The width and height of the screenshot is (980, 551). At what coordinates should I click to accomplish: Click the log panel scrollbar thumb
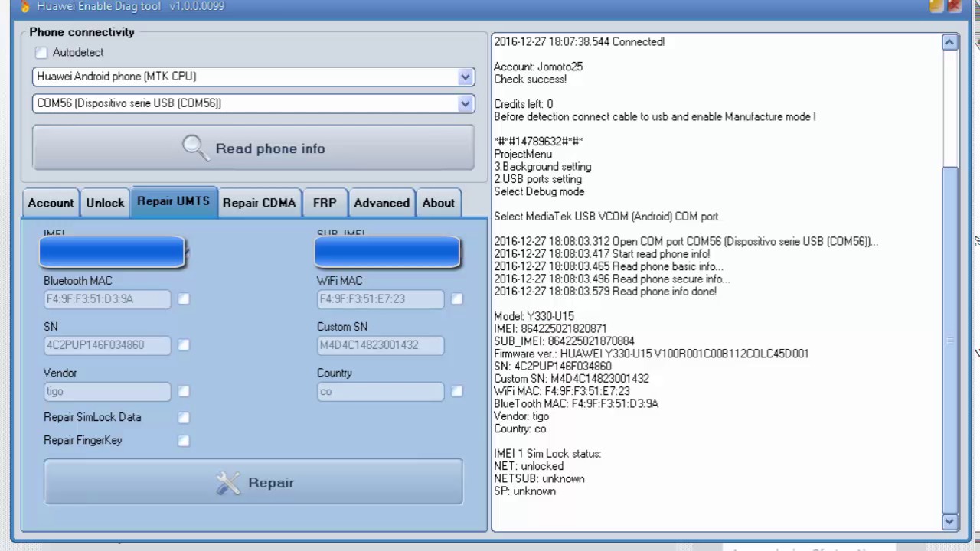[x=950, y=339]
